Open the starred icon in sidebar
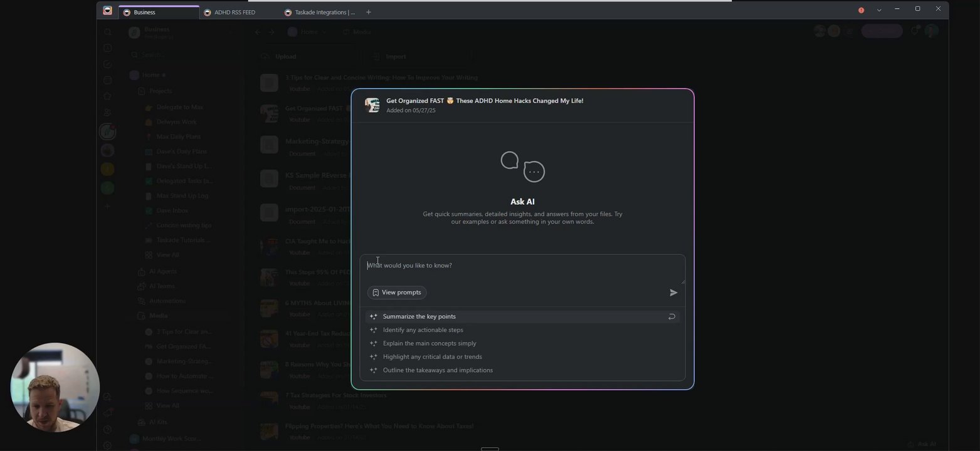Viewport: 980px width, 451px height. point(107,96)
